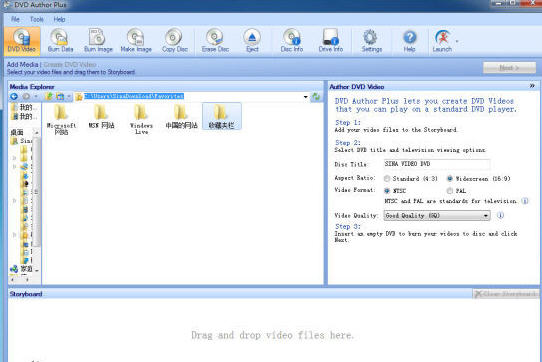Click the Launch icon
This screenshot has height=362, width=542.
tap(442, 41)
